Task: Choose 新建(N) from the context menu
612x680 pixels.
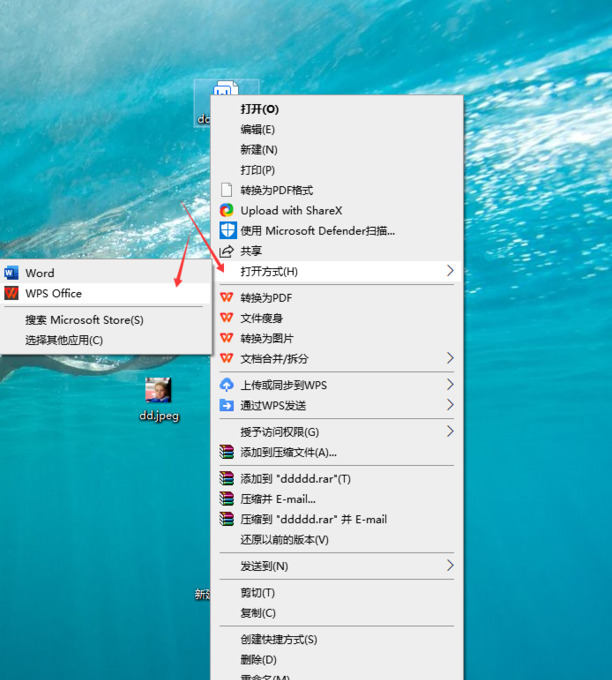Action: tap(337, 150)
